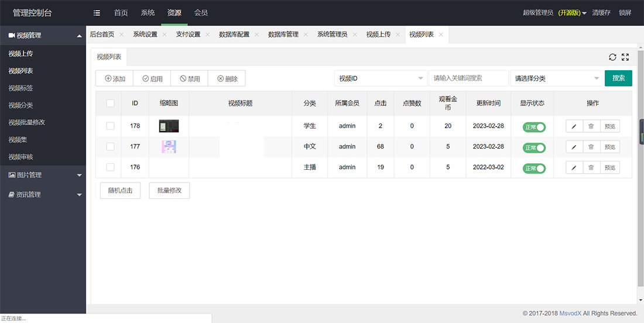Close the 视频上传 tab
Image resolution: width=644 pixels, height=323 pixels.
(398, 35)
